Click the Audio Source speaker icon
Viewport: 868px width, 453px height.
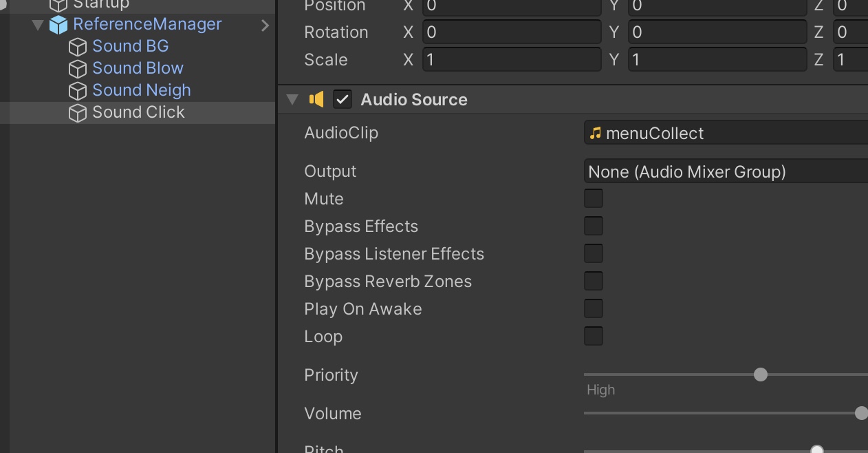pyautogui.click(x=316, y=99)
